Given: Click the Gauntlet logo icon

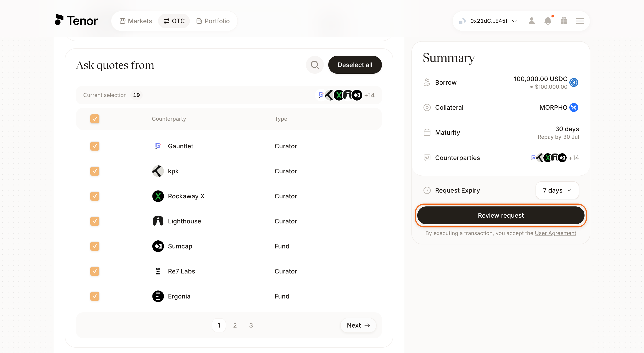Looking at the screenshot, I should tap(158, 146).
